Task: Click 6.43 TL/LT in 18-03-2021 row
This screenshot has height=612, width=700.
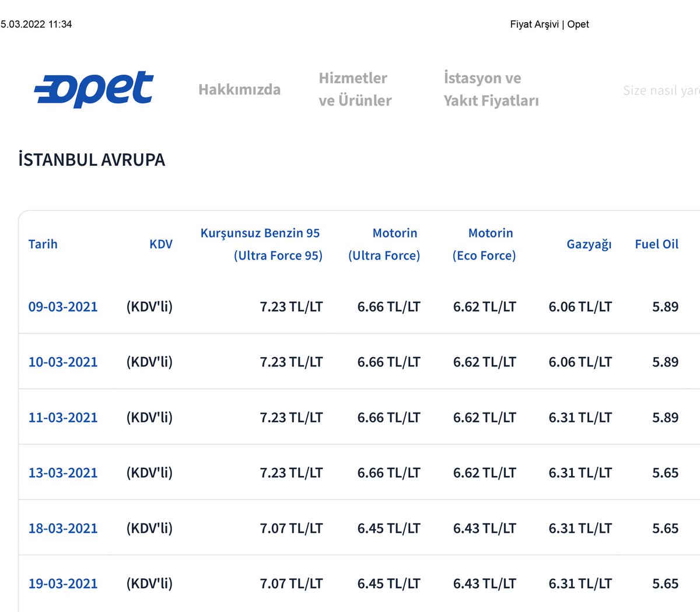Action: pos(485,528)
